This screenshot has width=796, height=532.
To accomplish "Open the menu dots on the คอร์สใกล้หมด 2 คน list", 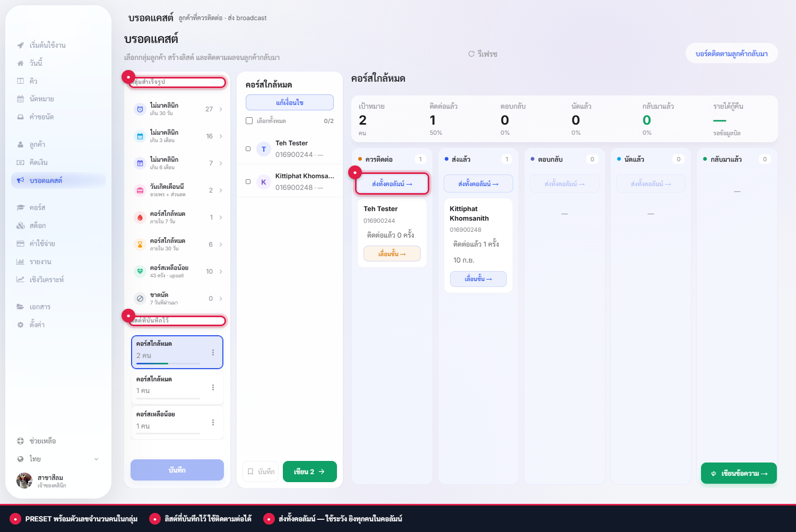I will [213, 353].
